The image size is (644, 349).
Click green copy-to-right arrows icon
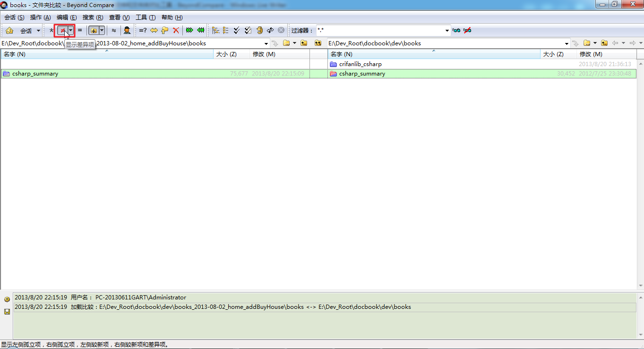[189, 31]
